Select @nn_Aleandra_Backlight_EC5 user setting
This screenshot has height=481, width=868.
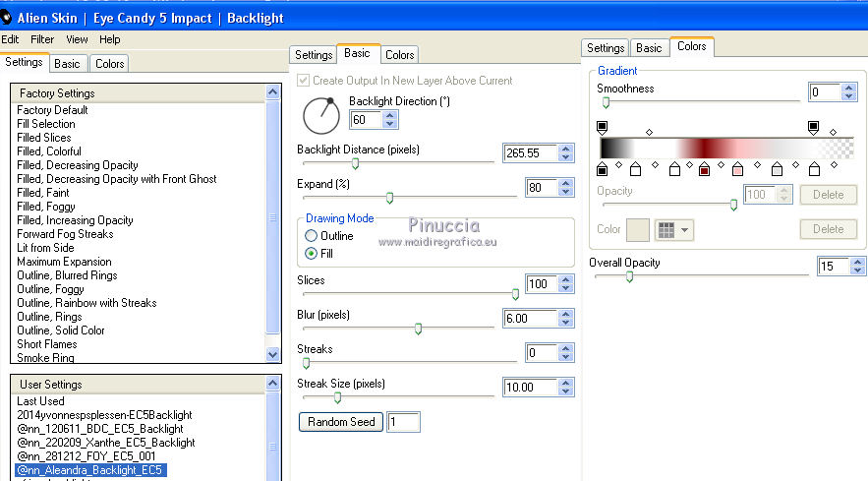click(x=89, y=470)
